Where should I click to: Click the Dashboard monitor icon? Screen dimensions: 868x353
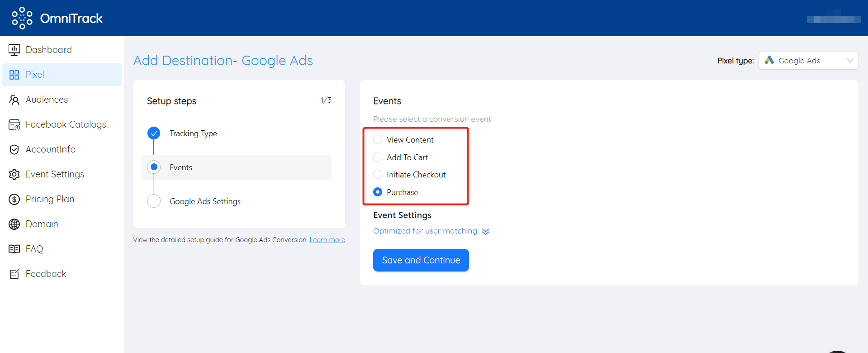click(x=14, y=50)
